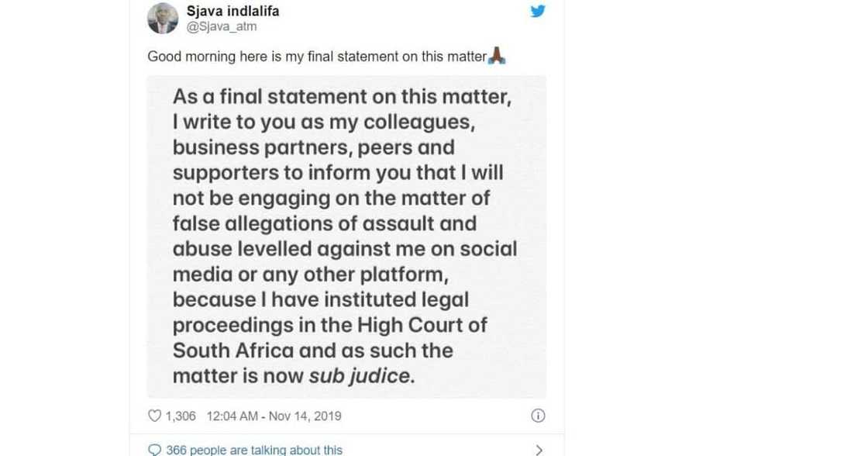The height and width of the screenshot is (456, 868).
Task: Open the embedded statement image
Action: [x=346, y=237]
